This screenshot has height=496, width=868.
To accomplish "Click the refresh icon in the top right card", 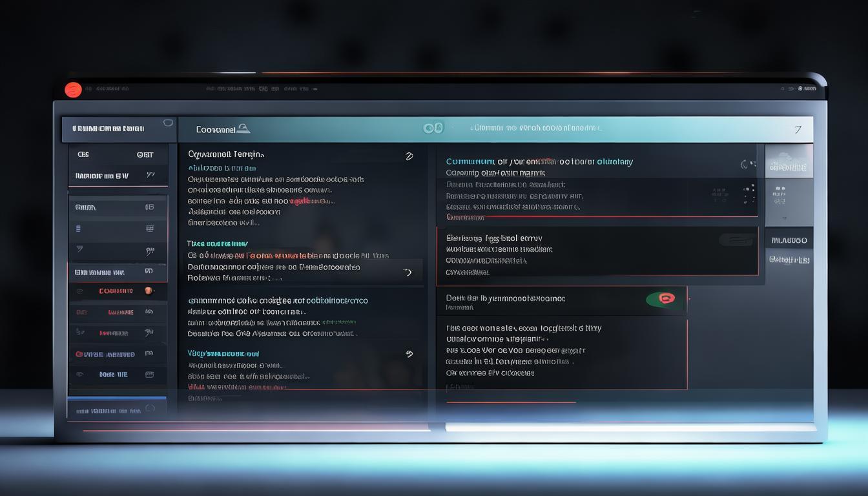I will click(747, 165).
